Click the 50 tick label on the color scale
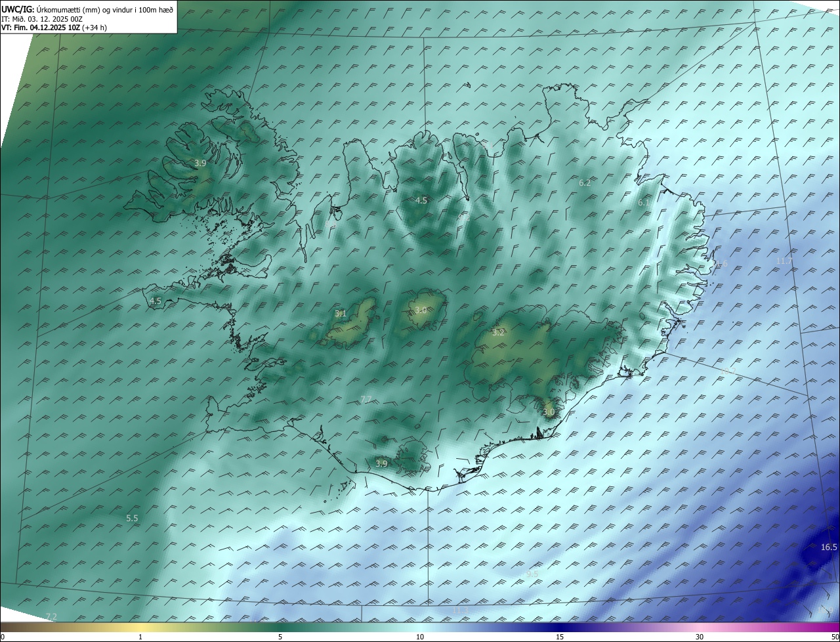 (835, 637)
